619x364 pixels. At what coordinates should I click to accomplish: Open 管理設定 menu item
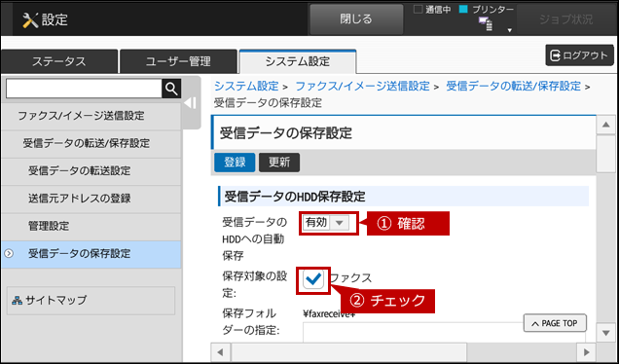tap(91, 226)
